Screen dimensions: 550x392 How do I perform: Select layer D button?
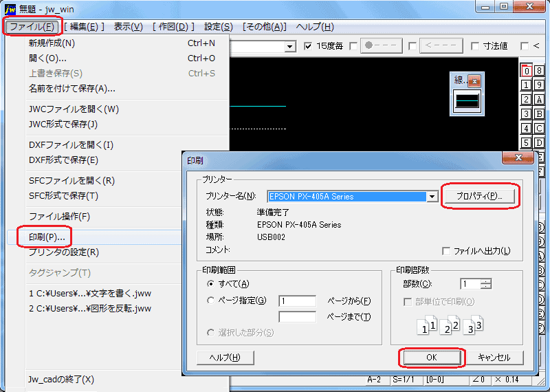click(539, 143)
